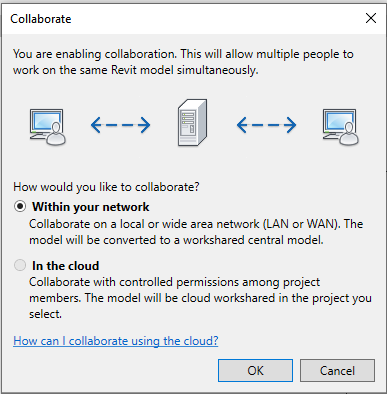Click the "You are enabling collaboration" intro text
This screenshot has height=394, width=387.
click(x=183, y=62)
